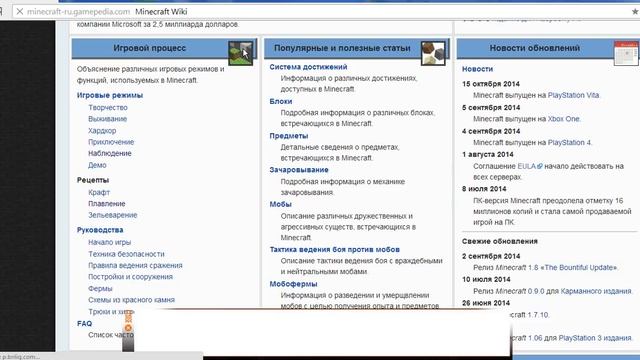Follow the PlayStation 4 link
This screenshot has height=360, width=640.
[569, 142]
